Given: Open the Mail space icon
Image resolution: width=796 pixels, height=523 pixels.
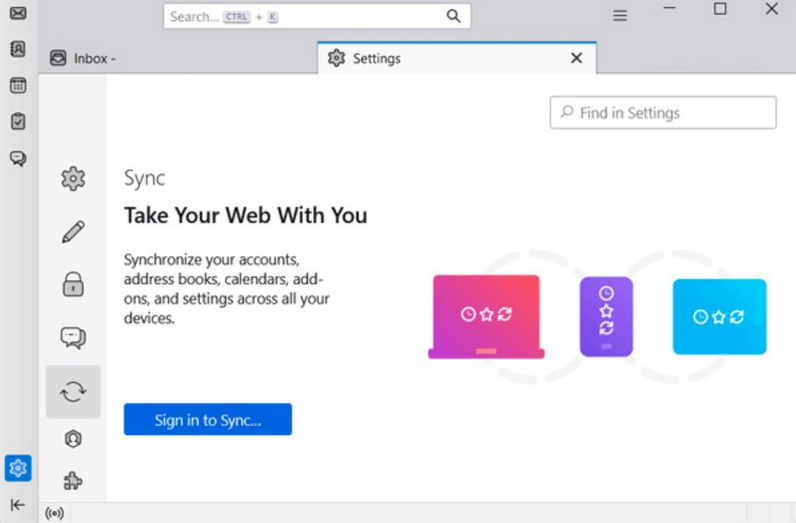Looking at the screenshot, I should click(x=18, y=13).
